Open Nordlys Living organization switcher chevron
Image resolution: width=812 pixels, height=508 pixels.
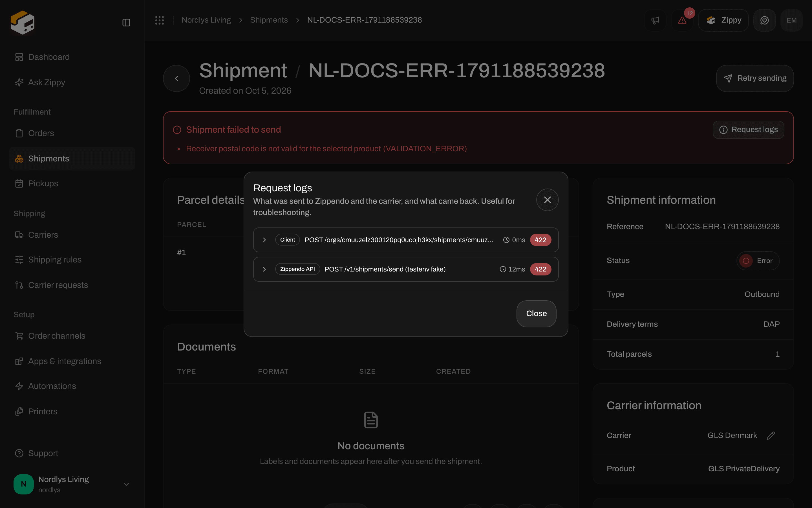pyautogui.click(x=126, y=484)
